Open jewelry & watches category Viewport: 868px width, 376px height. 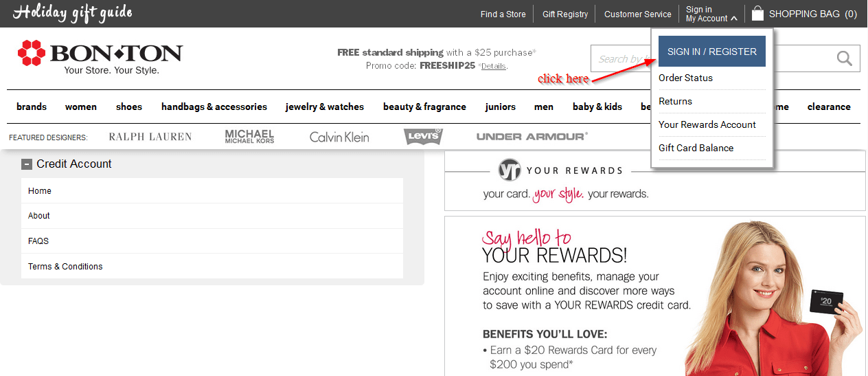[325, 107]
